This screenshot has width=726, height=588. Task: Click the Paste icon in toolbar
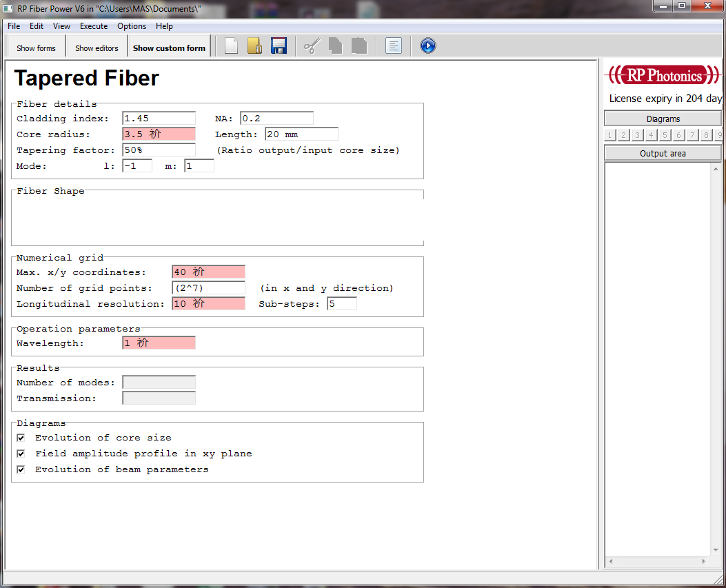point(359,45)
